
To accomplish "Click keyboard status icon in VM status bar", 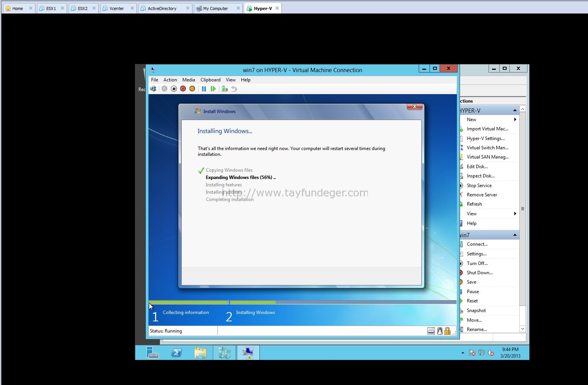I will click(x=431, y=331).
